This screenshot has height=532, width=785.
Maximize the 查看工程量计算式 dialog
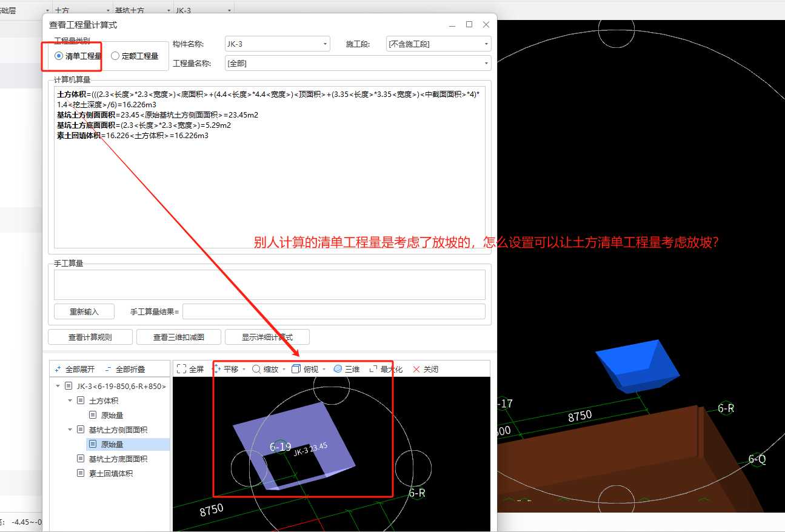coord(469,25)
